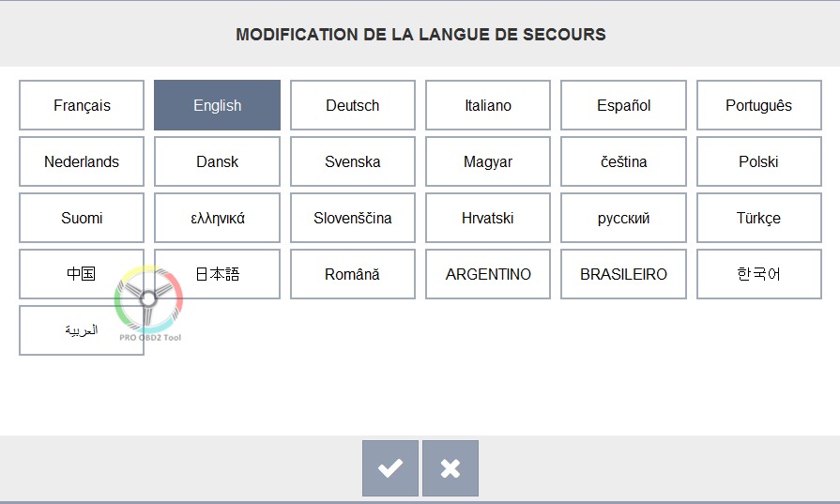This screenshot has width=840, height=504.
Task: Choose Suomi language button
Action: 82,218
